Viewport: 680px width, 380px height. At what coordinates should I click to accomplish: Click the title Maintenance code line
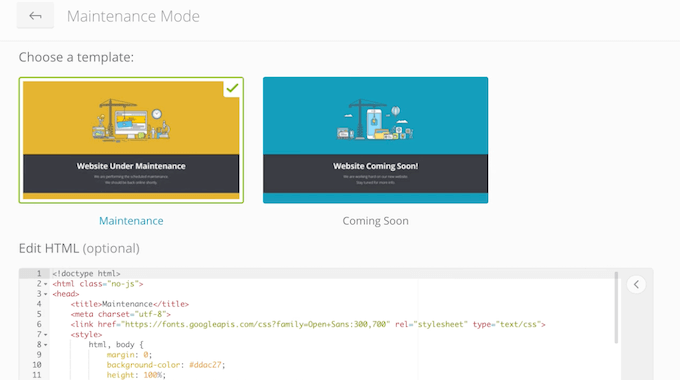(x=130, y=304)
